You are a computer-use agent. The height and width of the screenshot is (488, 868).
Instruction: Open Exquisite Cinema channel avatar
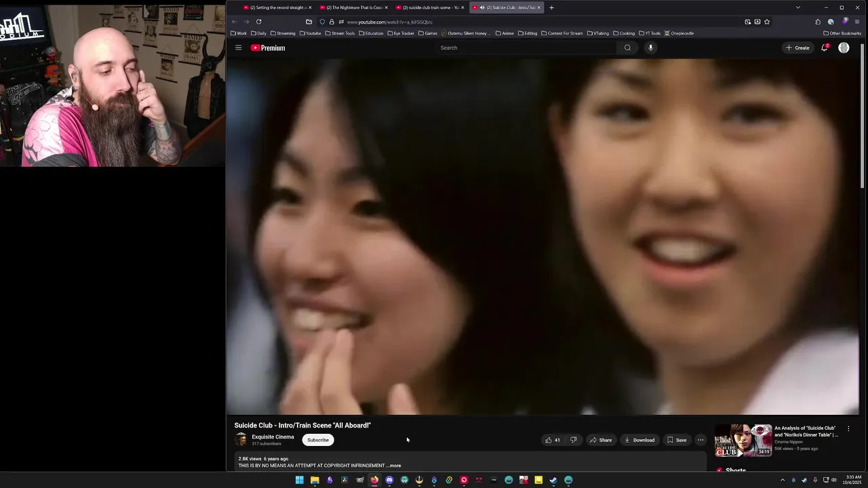pyautogui.click(x=241, y=440)
